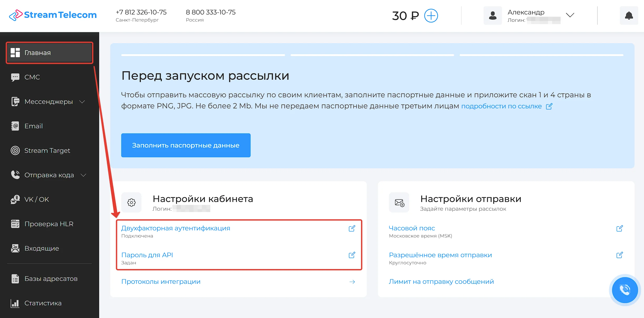Click the Stream Telecom logo
The height and width of the screenshot is (318, 644).
tap(53, 15)
